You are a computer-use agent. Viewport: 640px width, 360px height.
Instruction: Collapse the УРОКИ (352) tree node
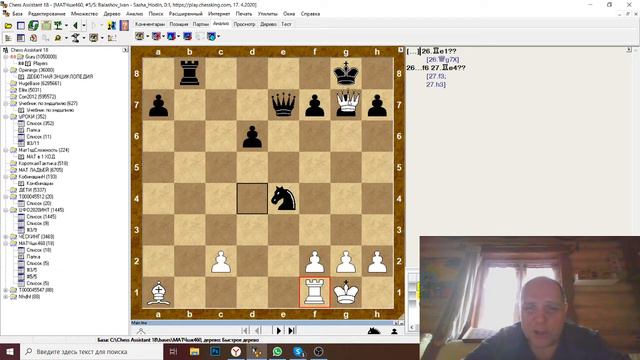(6, 117)
